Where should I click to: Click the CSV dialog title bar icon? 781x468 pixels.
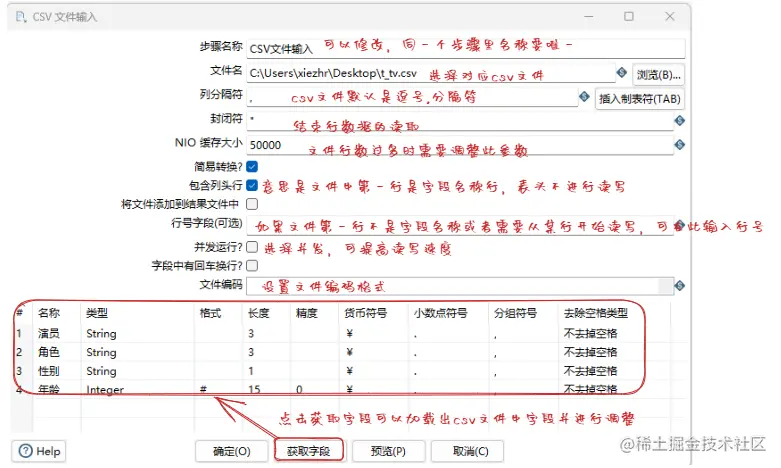(x=21, y=17)
